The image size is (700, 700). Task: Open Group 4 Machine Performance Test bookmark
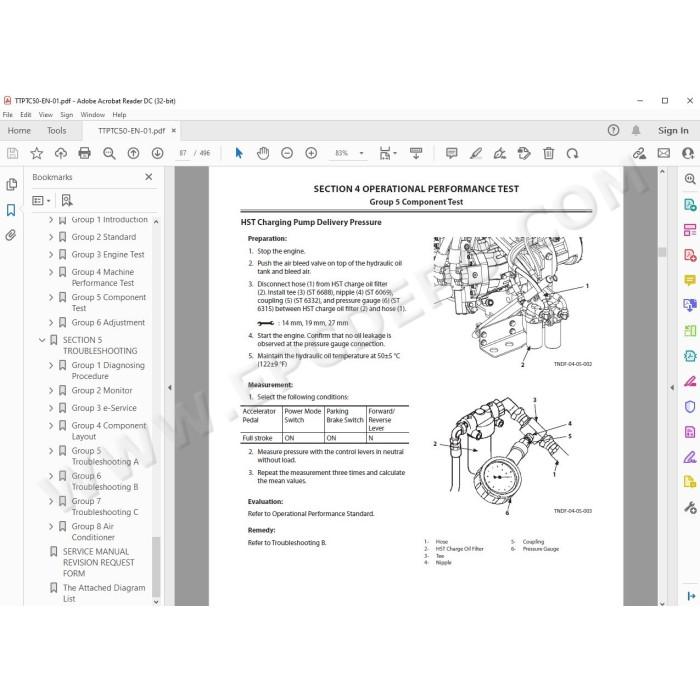(103, 277)
